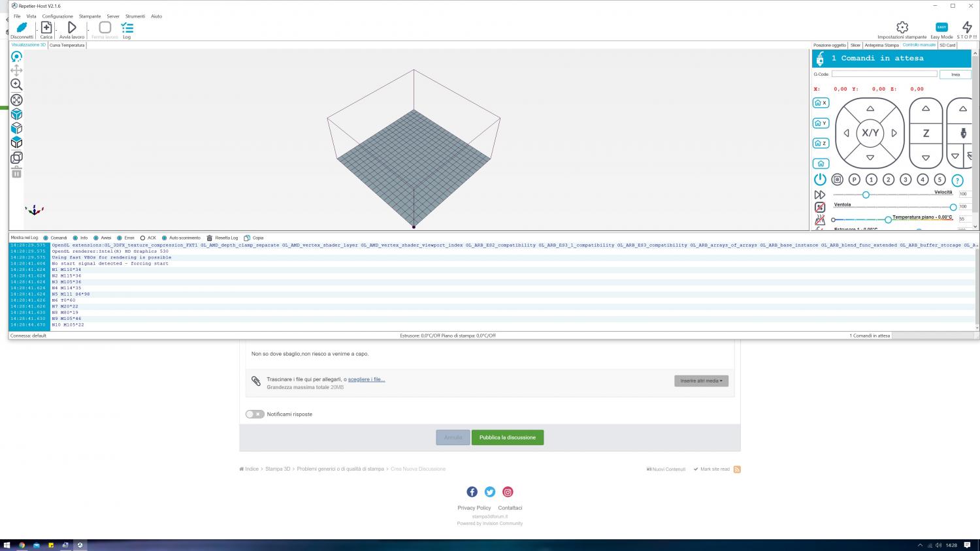
Task: Switch to top cube view icon
Action: (x=16, y=143)
